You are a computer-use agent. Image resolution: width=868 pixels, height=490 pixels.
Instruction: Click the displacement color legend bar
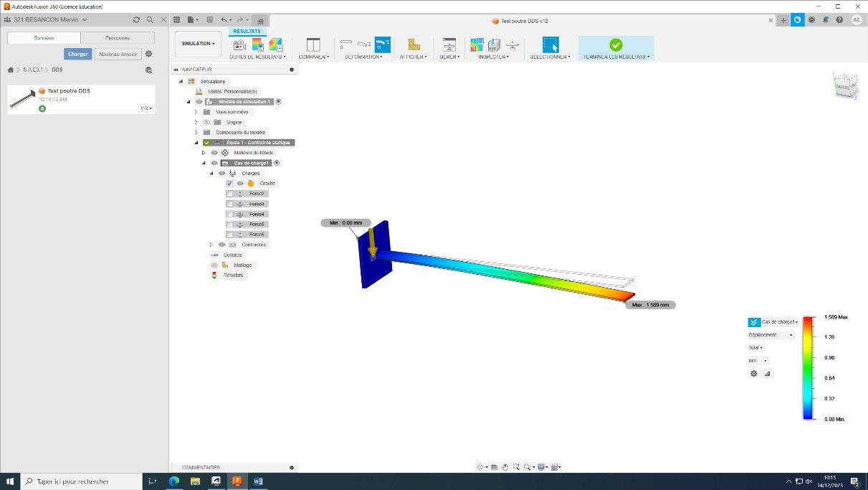click(x=809, y=367)
